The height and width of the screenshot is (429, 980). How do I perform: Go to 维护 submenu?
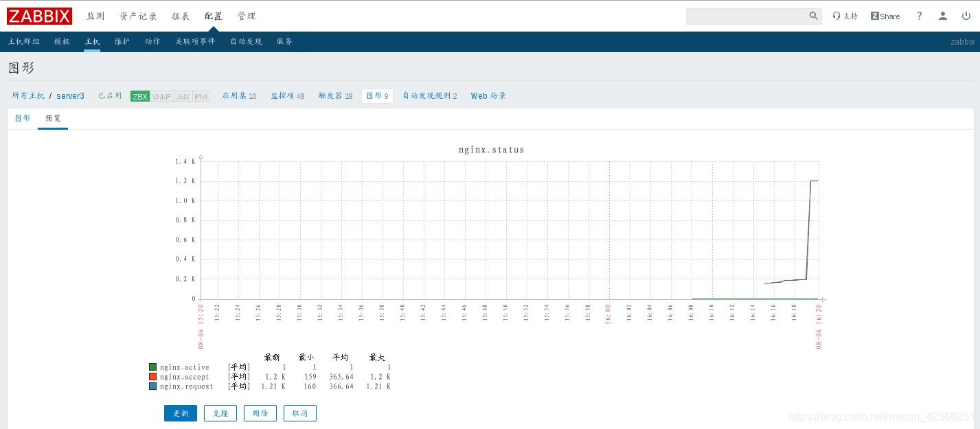tap(122, 41)
